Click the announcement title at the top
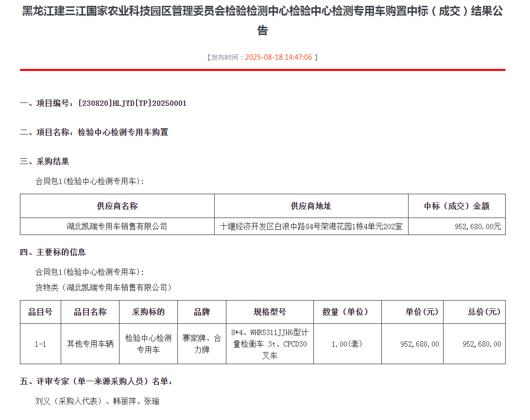Viewport: 530px width, 420px height. pos(265,22)
